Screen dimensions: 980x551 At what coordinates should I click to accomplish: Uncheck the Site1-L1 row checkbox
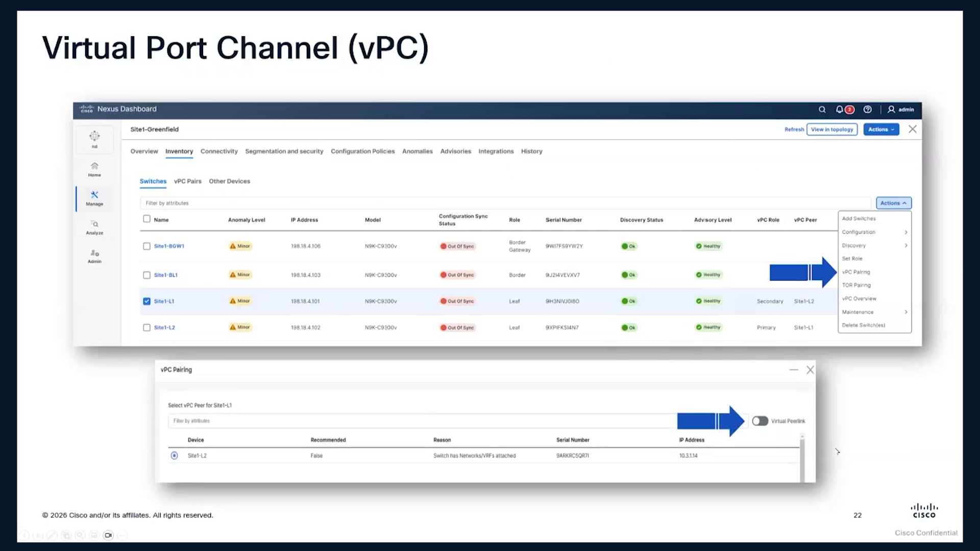146,301
